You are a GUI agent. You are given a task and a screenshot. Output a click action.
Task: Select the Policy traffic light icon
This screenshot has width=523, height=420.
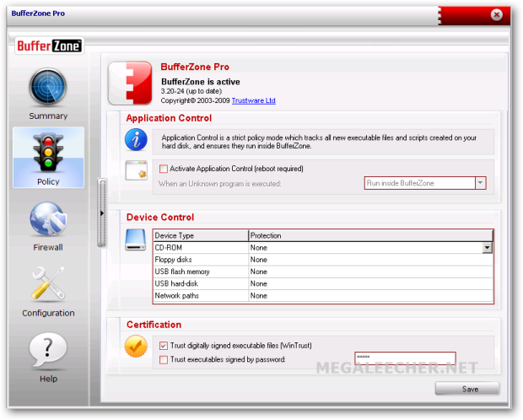[x=48, y=152]
